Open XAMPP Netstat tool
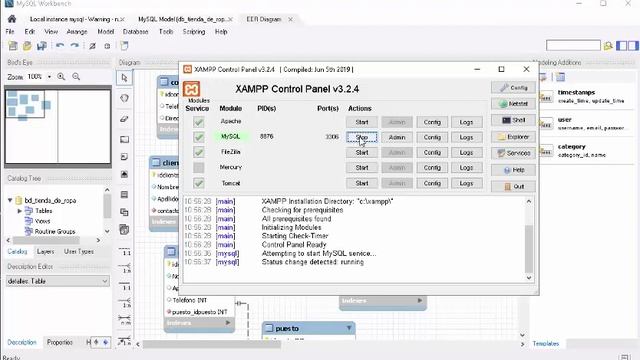 coord(513,104)
